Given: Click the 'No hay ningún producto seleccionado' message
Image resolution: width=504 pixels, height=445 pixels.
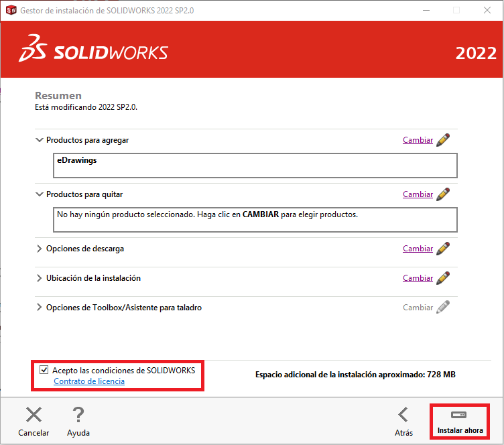Looking at the screenshot, I should coord(207,214).
